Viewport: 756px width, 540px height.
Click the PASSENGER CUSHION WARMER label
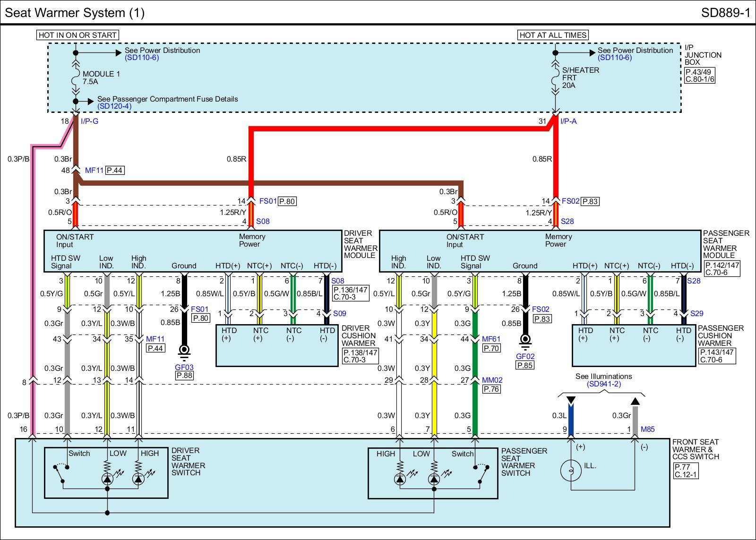click(721, 335)
